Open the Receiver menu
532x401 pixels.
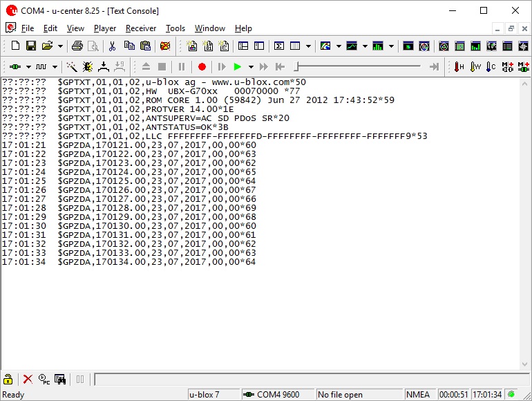pos(141,28)
